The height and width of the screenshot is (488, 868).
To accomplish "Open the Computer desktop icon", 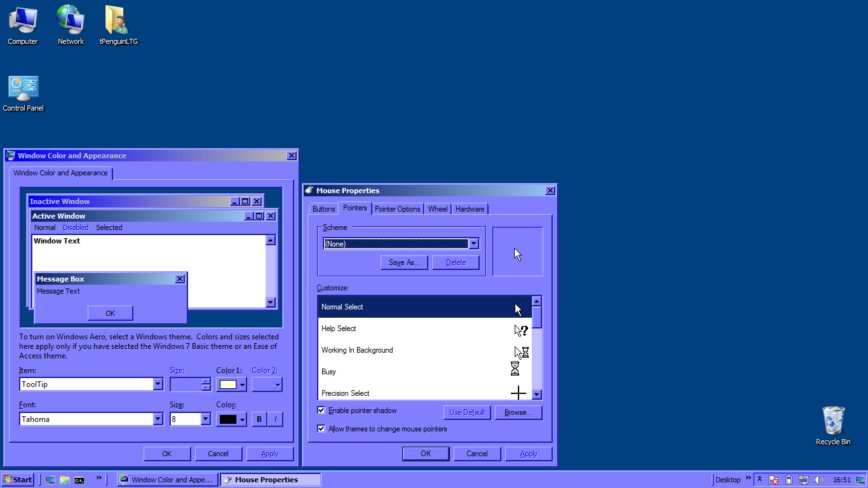I will (x=23, y=25).
